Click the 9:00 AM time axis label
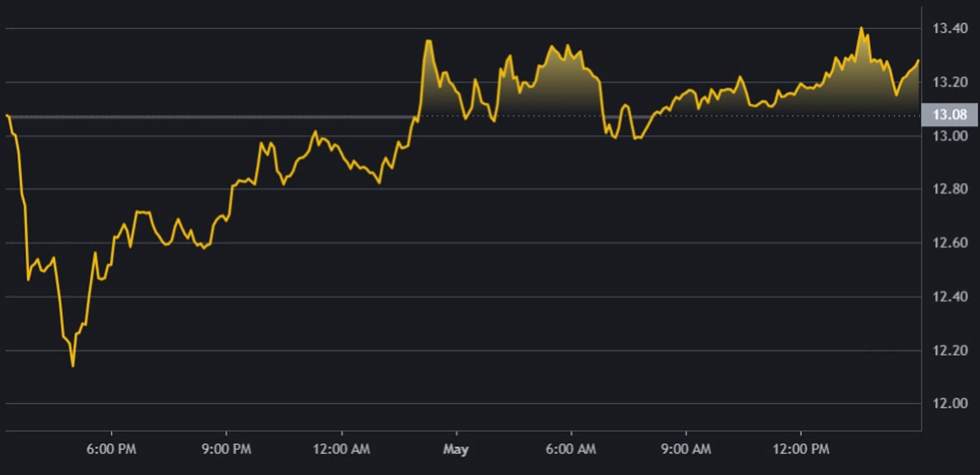 685,449
